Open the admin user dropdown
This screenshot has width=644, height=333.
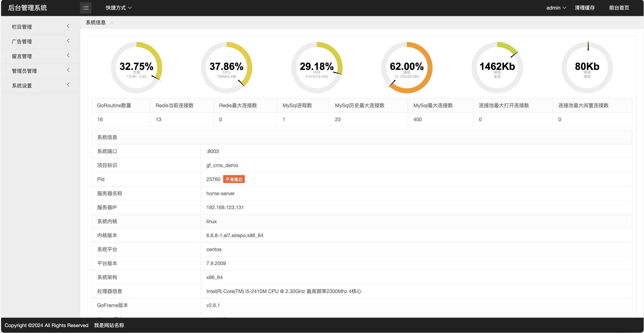556,8
